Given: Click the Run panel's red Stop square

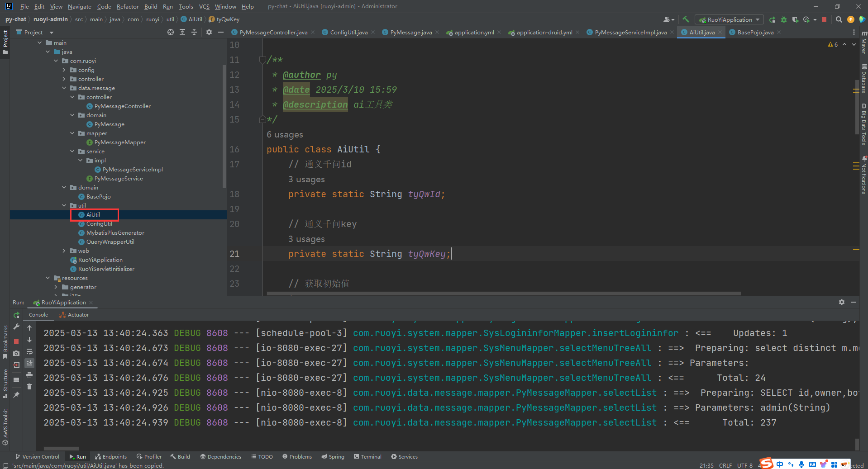Looking at the screenshot, I should pos(16,341).
